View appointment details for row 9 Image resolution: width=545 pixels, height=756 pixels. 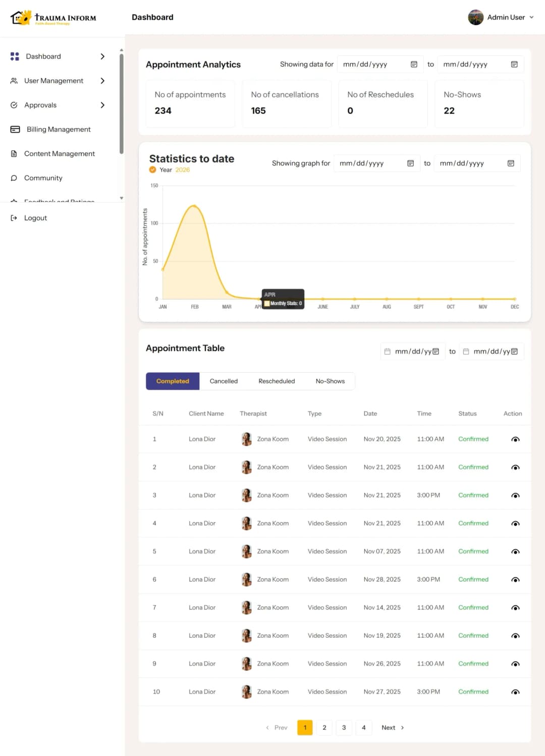(x=515, y=664)
